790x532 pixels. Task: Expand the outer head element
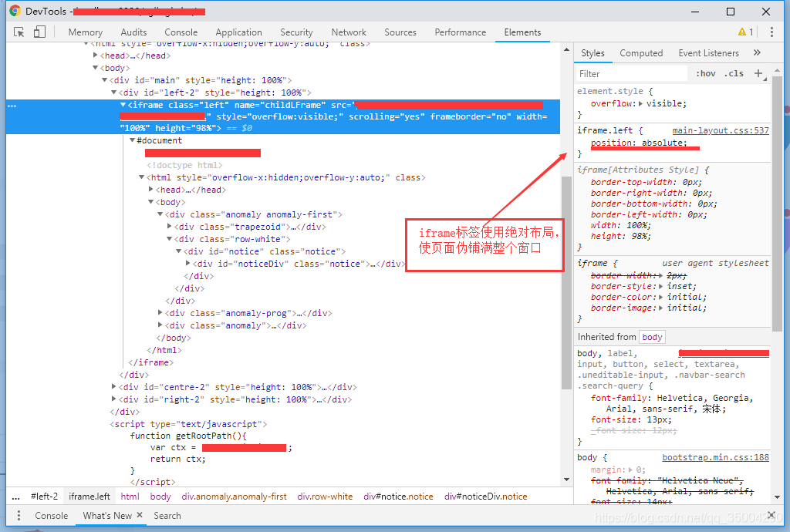click(95, 56)
